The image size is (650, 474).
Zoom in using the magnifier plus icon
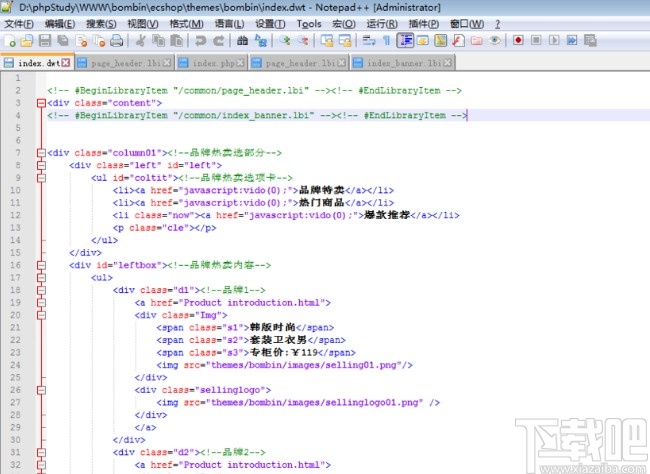[x=285, y=41]
